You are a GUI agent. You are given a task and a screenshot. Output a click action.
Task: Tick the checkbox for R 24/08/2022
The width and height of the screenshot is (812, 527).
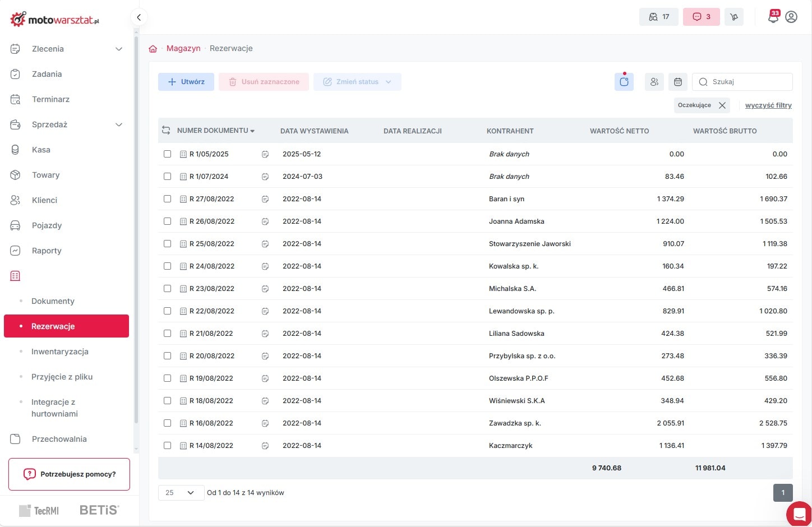(x=167, y=266)
